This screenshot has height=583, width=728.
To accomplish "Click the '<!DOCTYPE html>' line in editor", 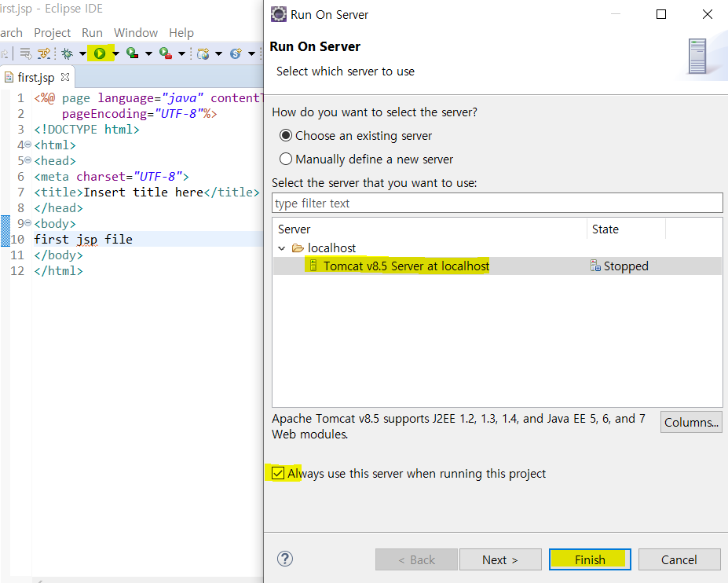I will coord(86,129).
